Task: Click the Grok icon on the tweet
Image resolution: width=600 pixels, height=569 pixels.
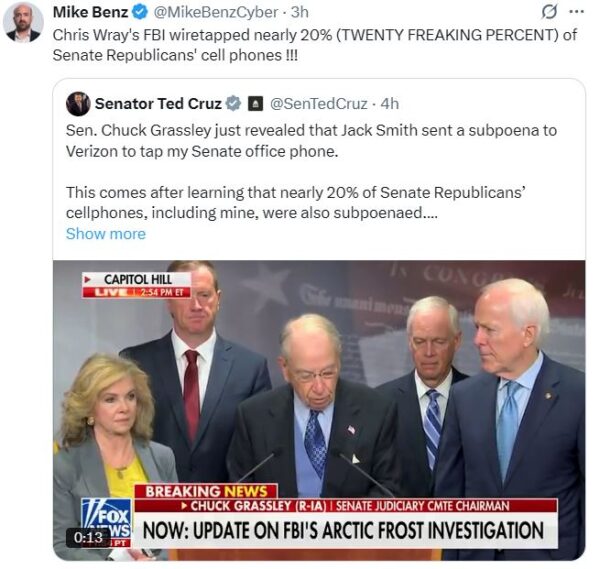Action: coord(549,12)
